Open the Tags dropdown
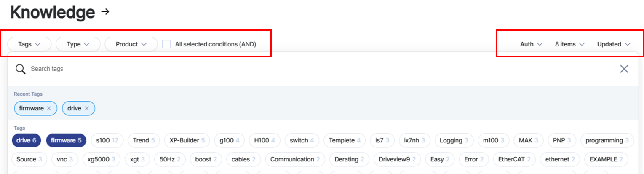Viewport: 644px width, 174px height. point(29,44)
